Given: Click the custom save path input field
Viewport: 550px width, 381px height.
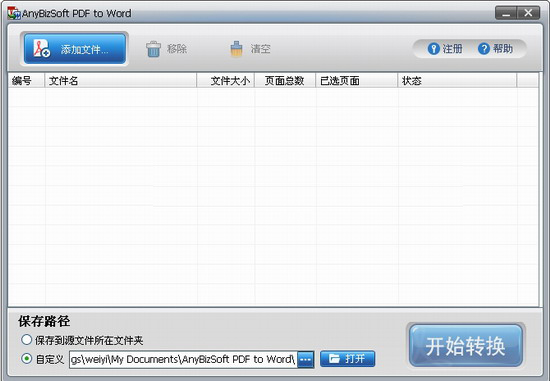Looking at the screenshot, I should point(183,359).
